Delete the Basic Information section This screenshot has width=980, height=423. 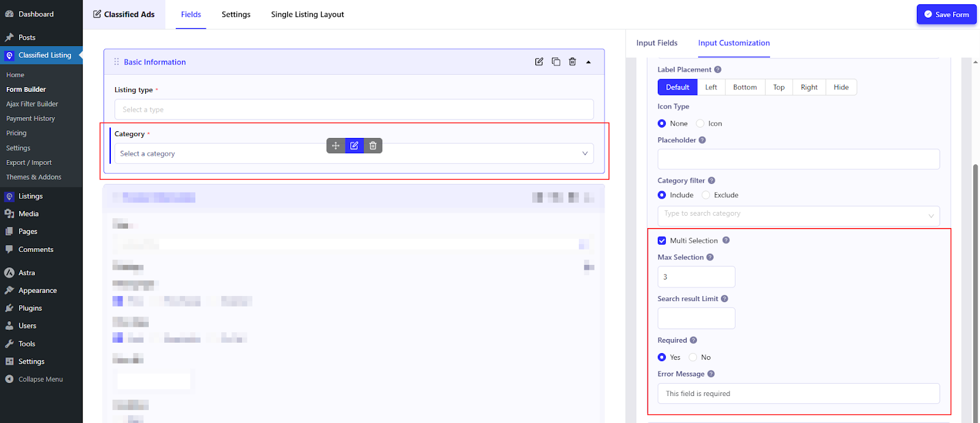click(x=573, y=62)
